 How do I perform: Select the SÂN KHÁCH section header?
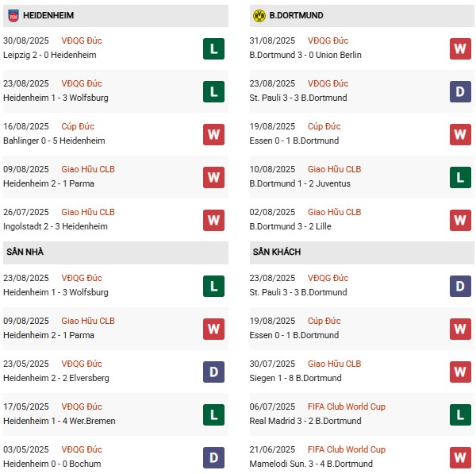click(362, 252)
